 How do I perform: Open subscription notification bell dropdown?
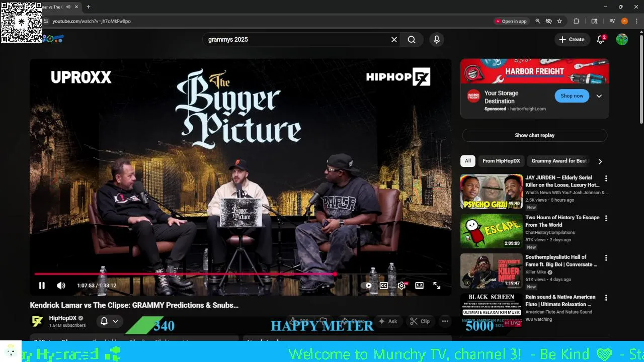(x=109, y=321)
